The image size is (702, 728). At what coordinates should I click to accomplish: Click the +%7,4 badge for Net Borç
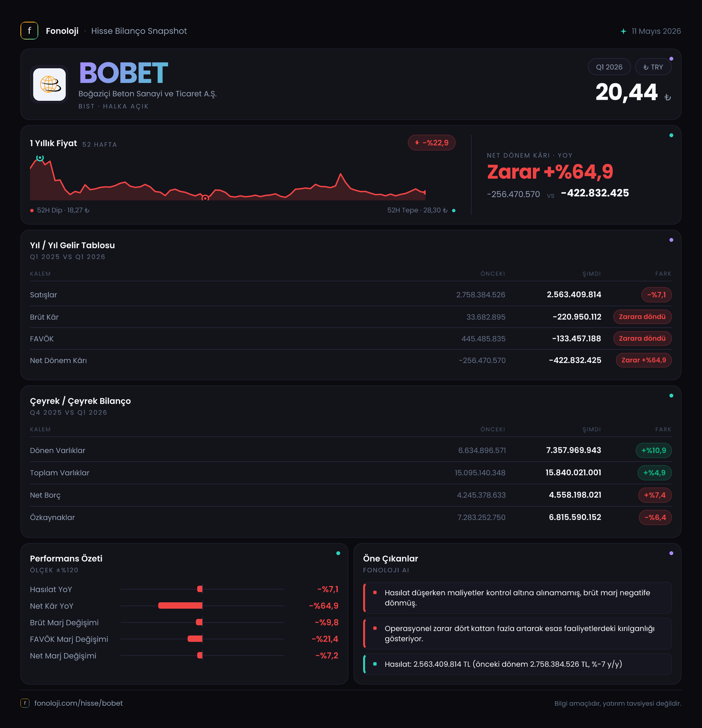(655, 495)
